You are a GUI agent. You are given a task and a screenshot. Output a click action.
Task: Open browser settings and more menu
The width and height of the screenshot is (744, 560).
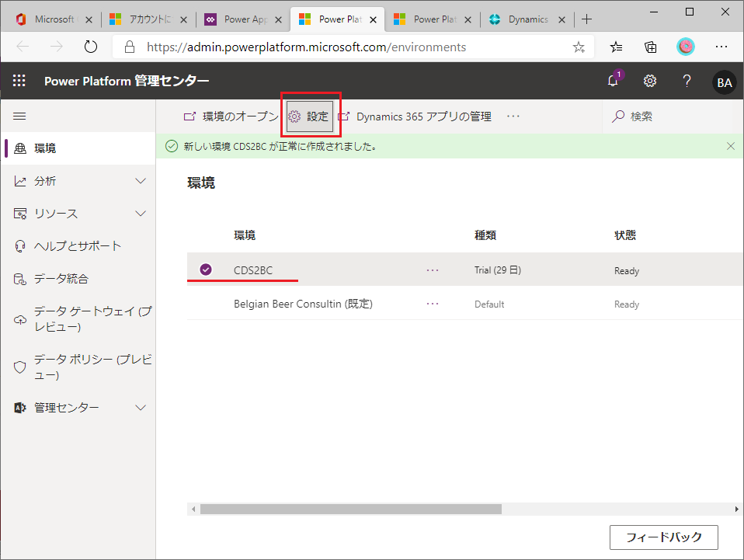[x=721, y=47]
